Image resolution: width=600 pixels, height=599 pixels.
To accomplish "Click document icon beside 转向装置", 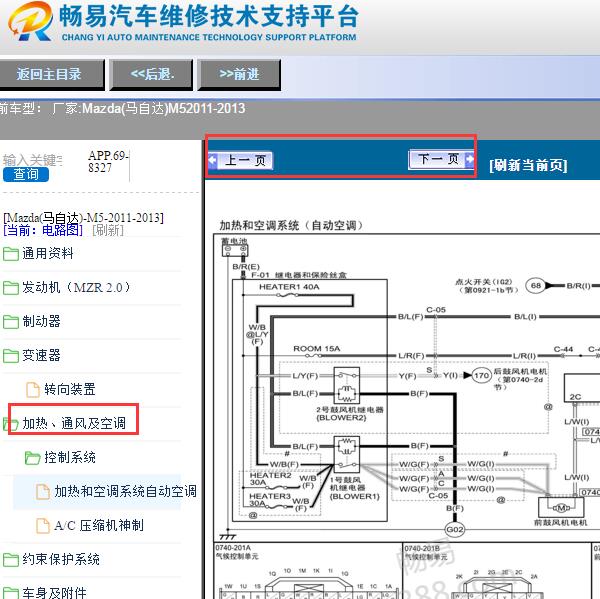I will click(x=33, y=390).
